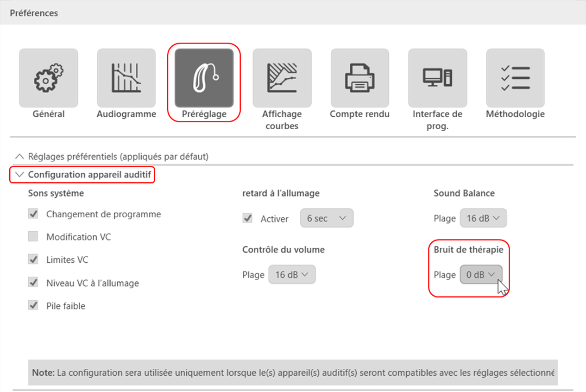
Task: Enable Modification VC
Action: (x=33, y=236)
